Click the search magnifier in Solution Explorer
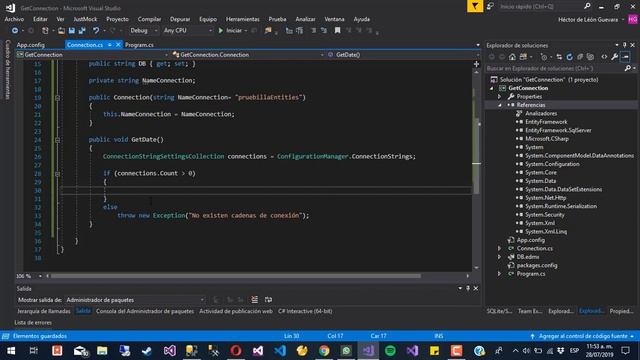This screenshot has width=640, height=360. (628, 69)
